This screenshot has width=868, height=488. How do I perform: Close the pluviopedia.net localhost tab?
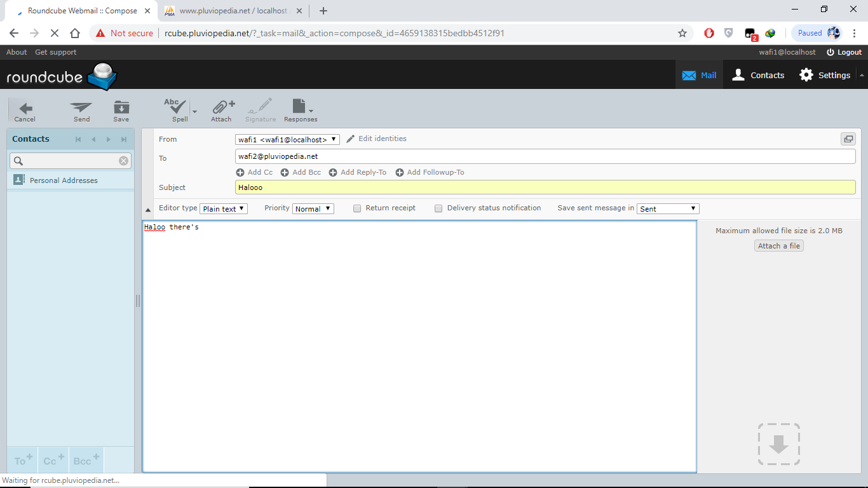tap(300, 11)
